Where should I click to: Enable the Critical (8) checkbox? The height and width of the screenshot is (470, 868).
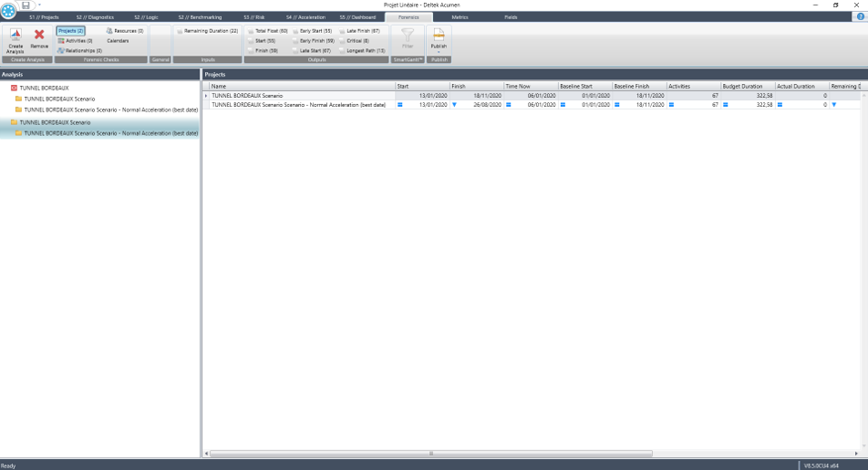coord(342,41)
